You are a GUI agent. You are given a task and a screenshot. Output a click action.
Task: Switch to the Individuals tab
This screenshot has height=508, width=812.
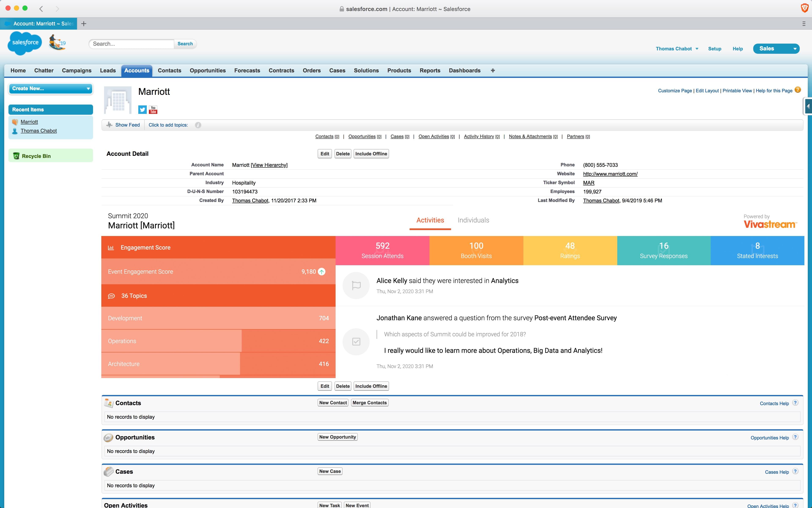[x=473, y=220]
